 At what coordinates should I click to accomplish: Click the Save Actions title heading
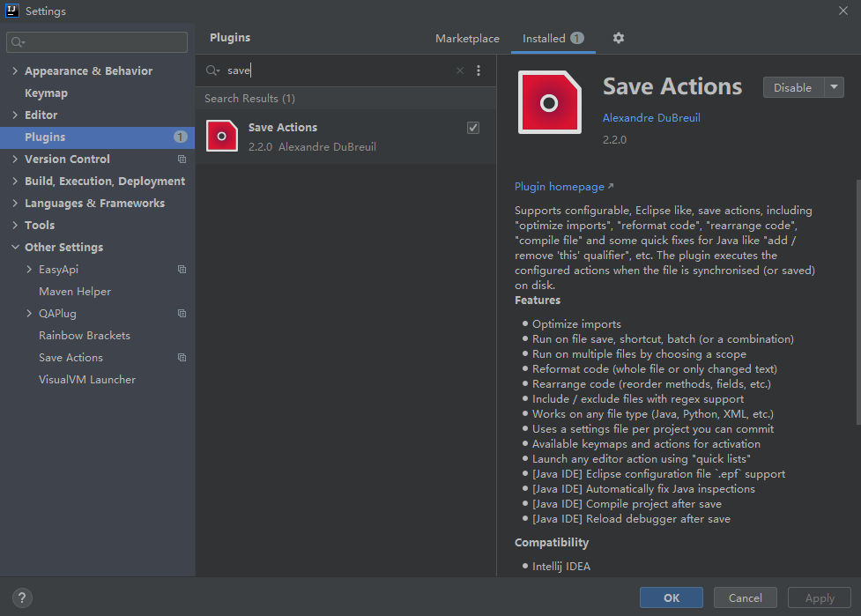pyautogui.click(x=672, y=86)
